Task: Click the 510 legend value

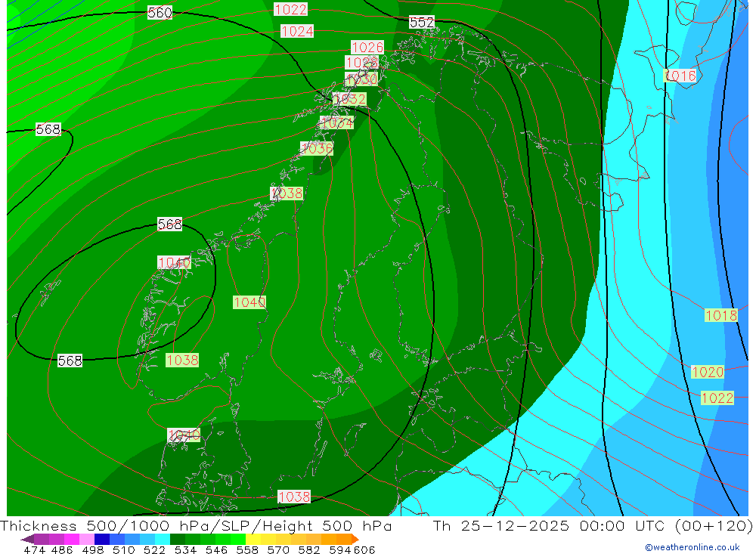Action: [123, 549]
